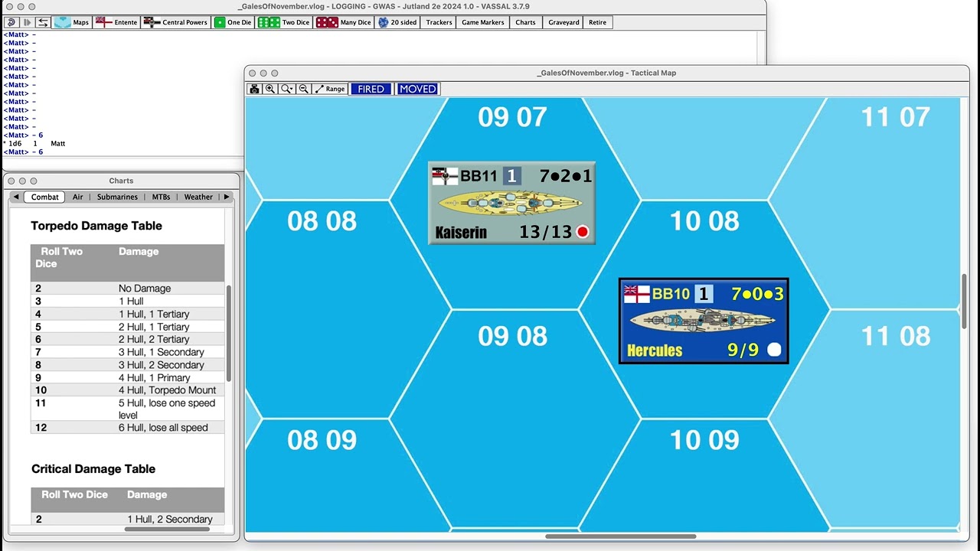Image resolution: width=980 pixels, height=551 pixels.
Task: Open the Weather charts tab
Action: pos(198,197)
